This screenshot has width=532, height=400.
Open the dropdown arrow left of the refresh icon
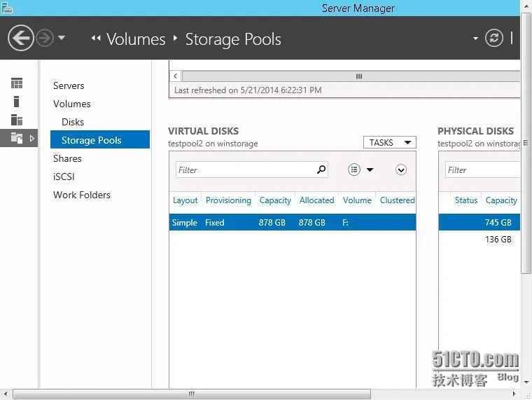(475, 39)
